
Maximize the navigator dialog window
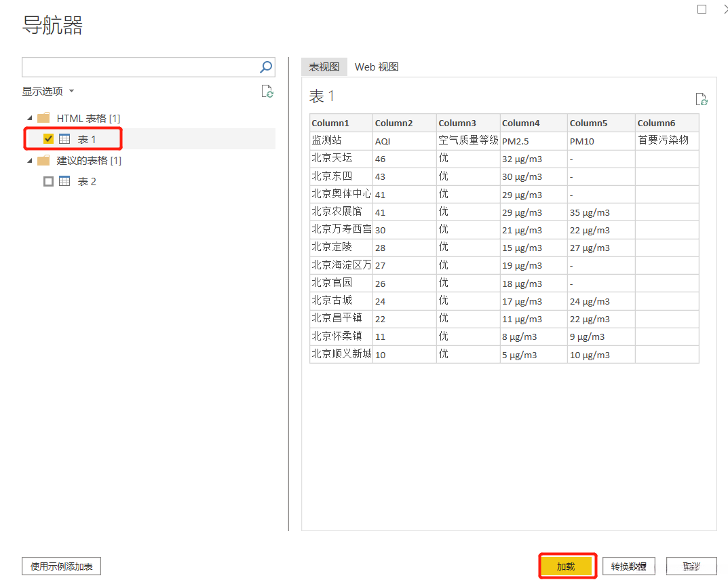click(x=702, y=9)
